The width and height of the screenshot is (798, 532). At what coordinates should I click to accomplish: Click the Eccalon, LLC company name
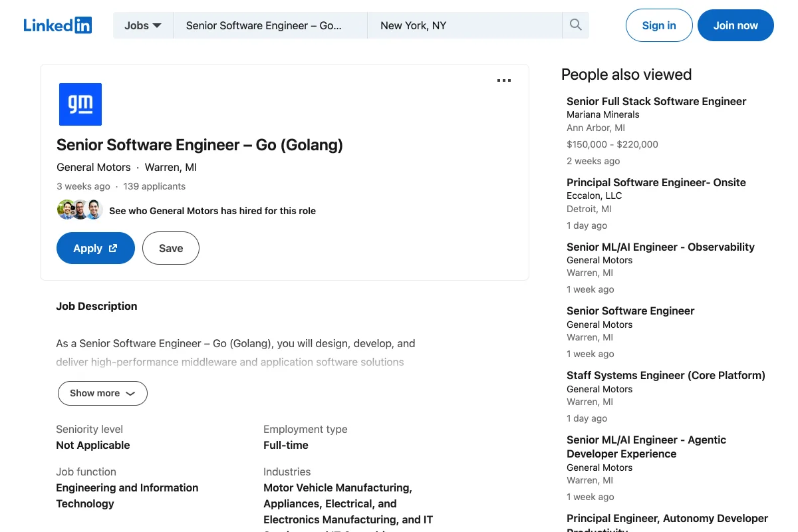595,196
